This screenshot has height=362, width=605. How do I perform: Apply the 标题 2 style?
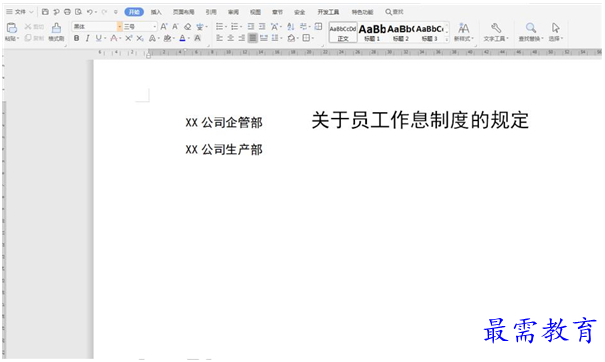tap(401, 32)
